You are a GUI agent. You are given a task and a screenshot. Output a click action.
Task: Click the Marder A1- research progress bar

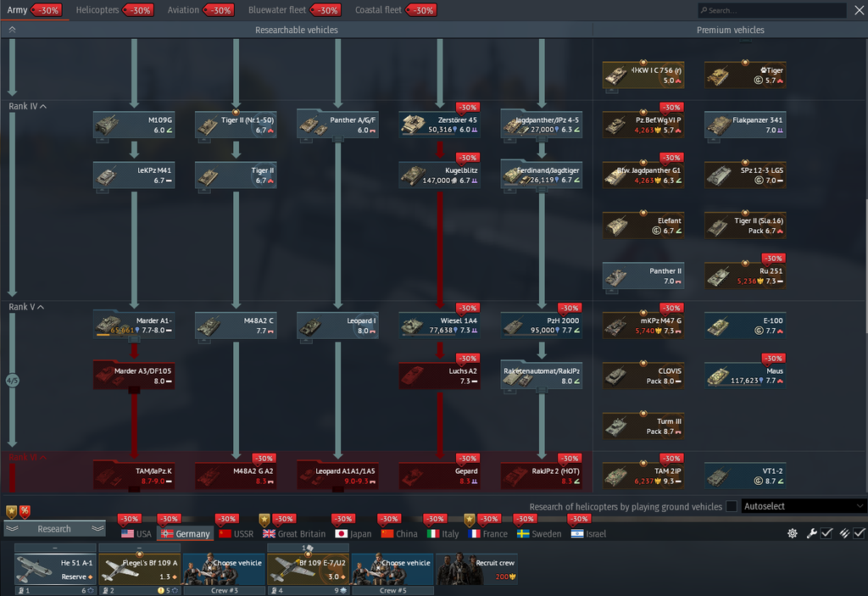pyautogui.click(x=115, y=335)
